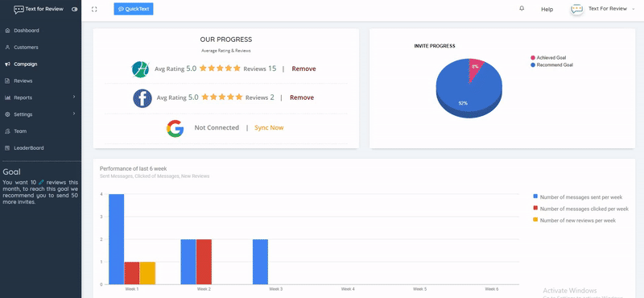Click the pencil icon to edit goal

[x=41, y=182]
